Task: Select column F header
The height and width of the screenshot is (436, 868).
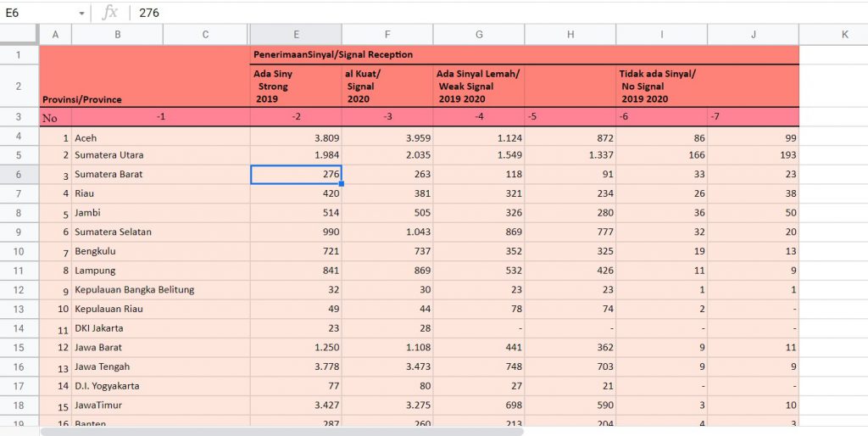Action: (387, 34)
